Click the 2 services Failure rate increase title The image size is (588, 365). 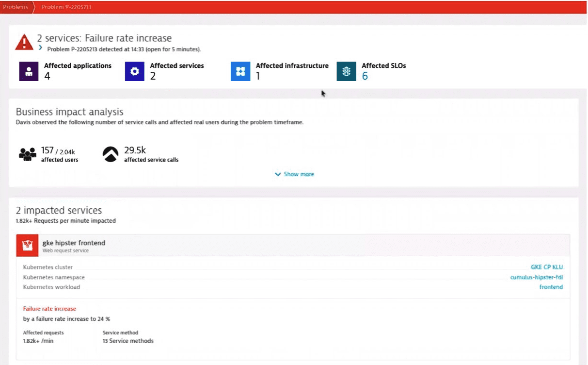click(103, 38)
